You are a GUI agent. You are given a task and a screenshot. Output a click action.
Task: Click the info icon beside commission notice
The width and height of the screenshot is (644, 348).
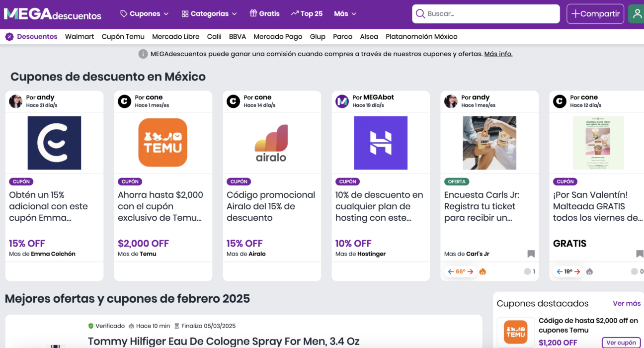(x=143, y=54)
